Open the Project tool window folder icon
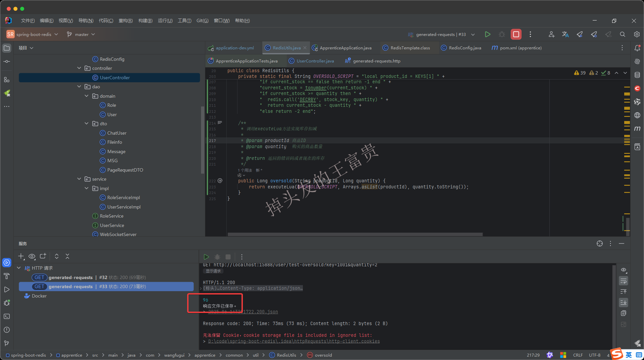The height and width of the screenshot is (360, 644). click(x=7, y=48)
